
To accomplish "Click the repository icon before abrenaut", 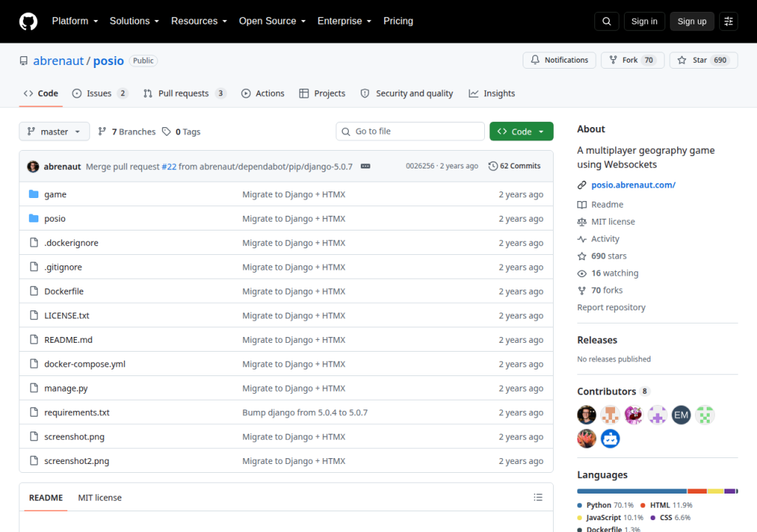I will (x=24, y=61).
